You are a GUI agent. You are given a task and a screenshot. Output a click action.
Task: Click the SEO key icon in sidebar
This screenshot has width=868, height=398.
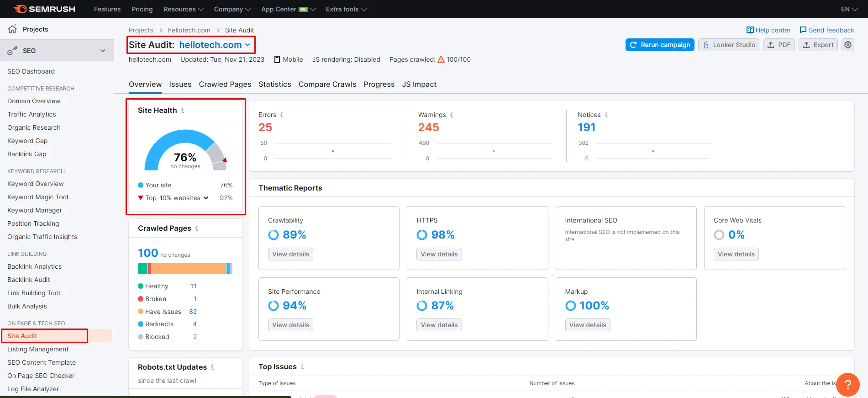pos(12,51)
